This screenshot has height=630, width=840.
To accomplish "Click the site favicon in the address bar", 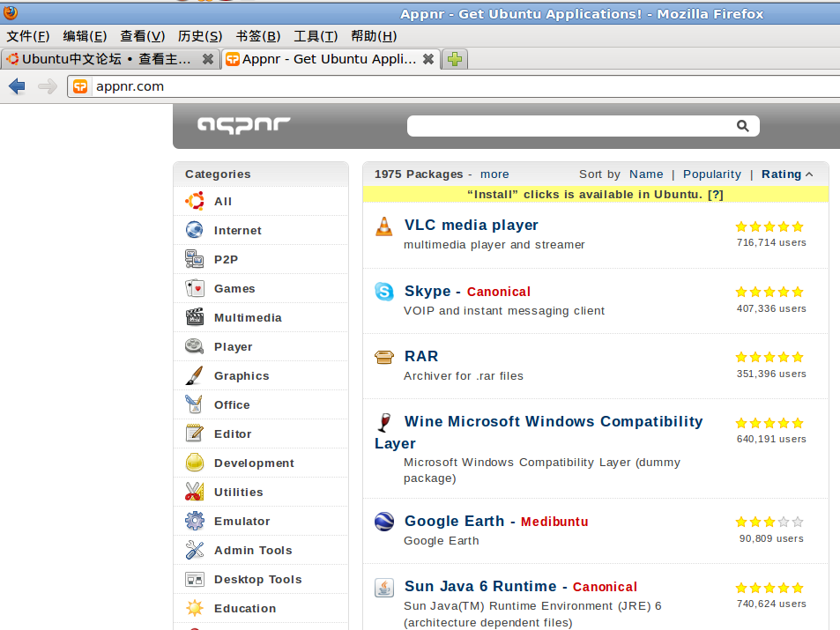I will click(80, 86).
